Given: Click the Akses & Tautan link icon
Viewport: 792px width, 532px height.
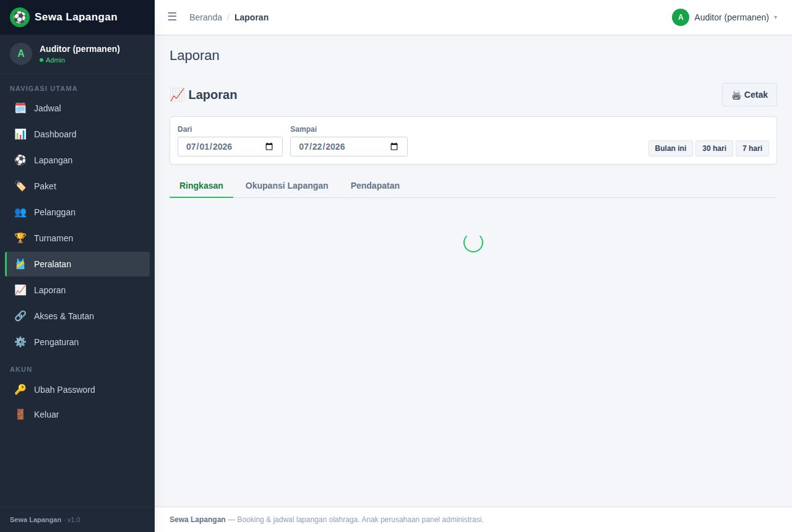Looking at the screenshot, I should coord(20,316).
